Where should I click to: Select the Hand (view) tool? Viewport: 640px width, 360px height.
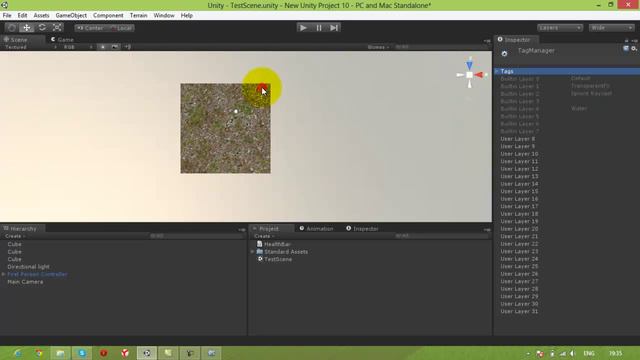click(x=12, y=28)
